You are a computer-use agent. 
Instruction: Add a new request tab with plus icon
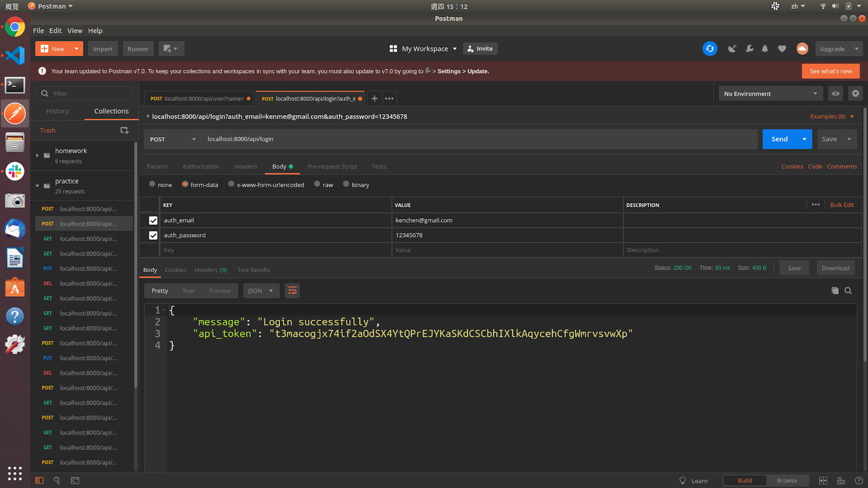[x=375, y=98]
